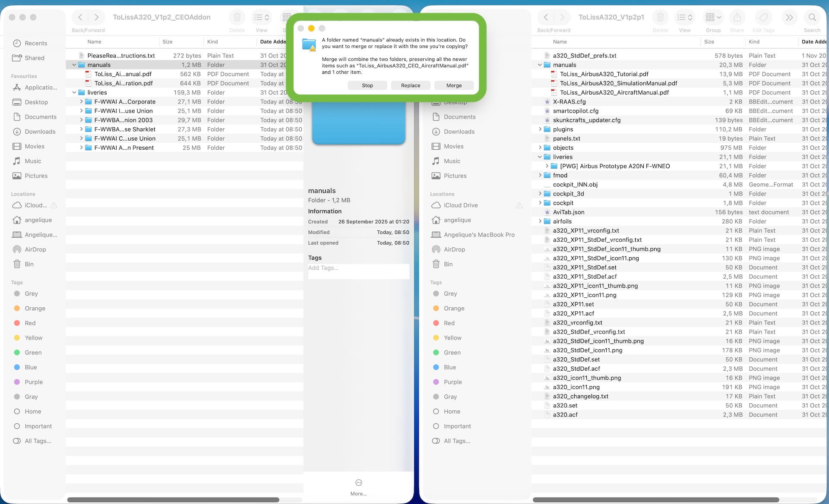This screenshot has height=504, width=829.
Task: Select the Blue tag in second sidebar
Action: [x=449, y=367]
